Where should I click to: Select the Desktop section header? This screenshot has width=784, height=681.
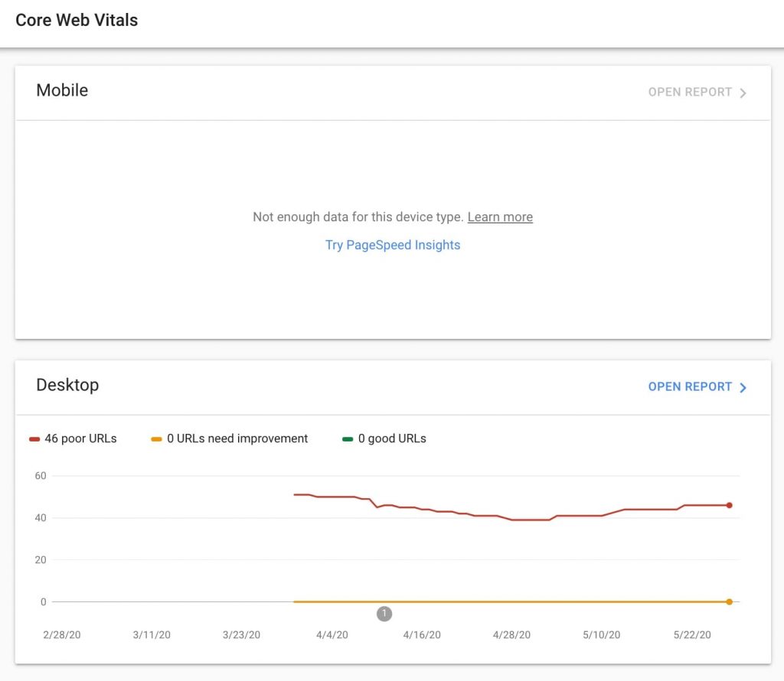(x=67, y=385)
